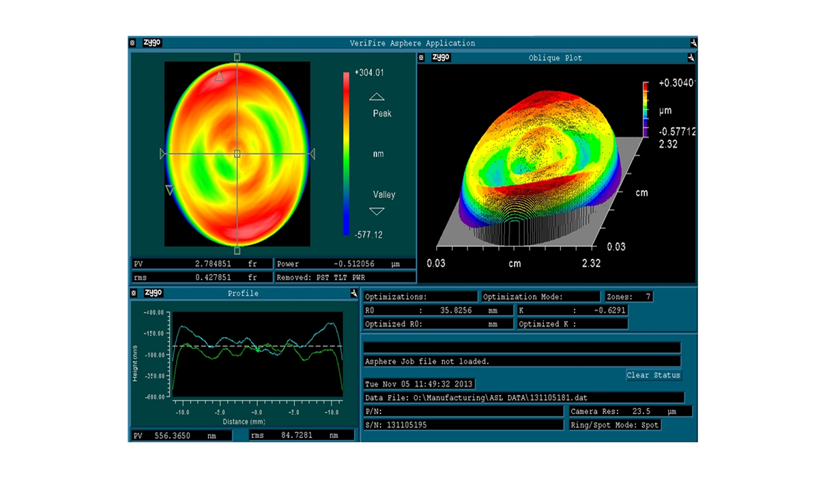This screenshot has width=823, height=504.
Task: Click the wrench icon on the VeriFire title bar
Action: [693, 43]
